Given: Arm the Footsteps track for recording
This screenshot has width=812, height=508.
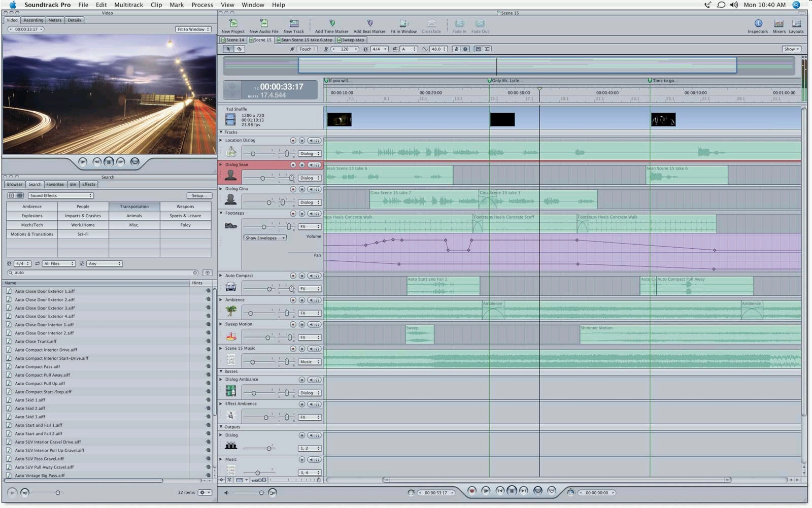Looking at the screenshot, I should coord(293,214).
